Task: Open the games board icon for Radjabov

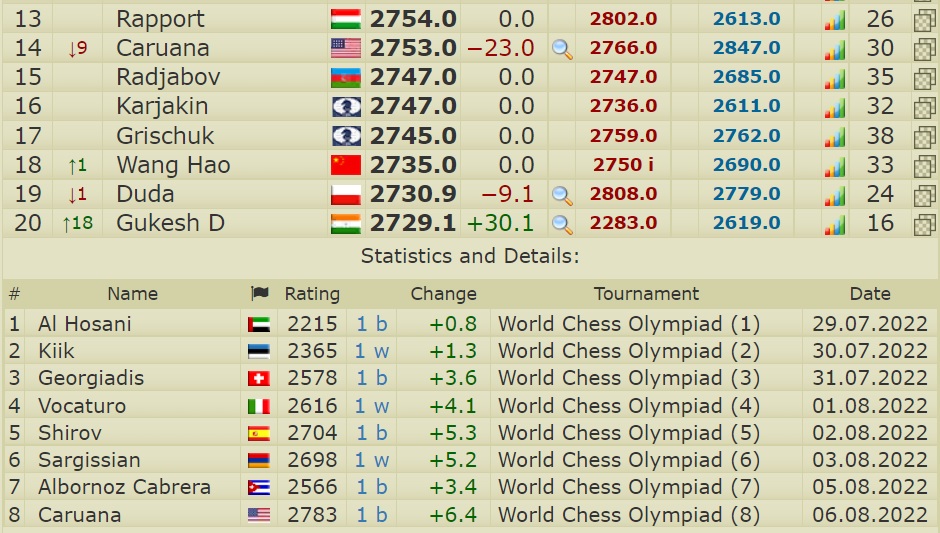Action: pos(924,78)
